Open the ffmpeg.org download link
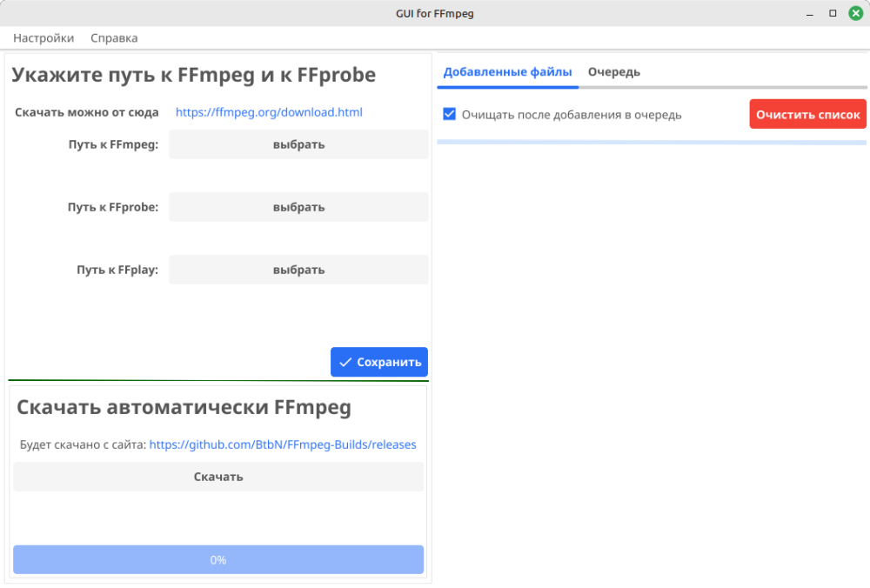Viewport: 870px width, 588px height. 269,112
